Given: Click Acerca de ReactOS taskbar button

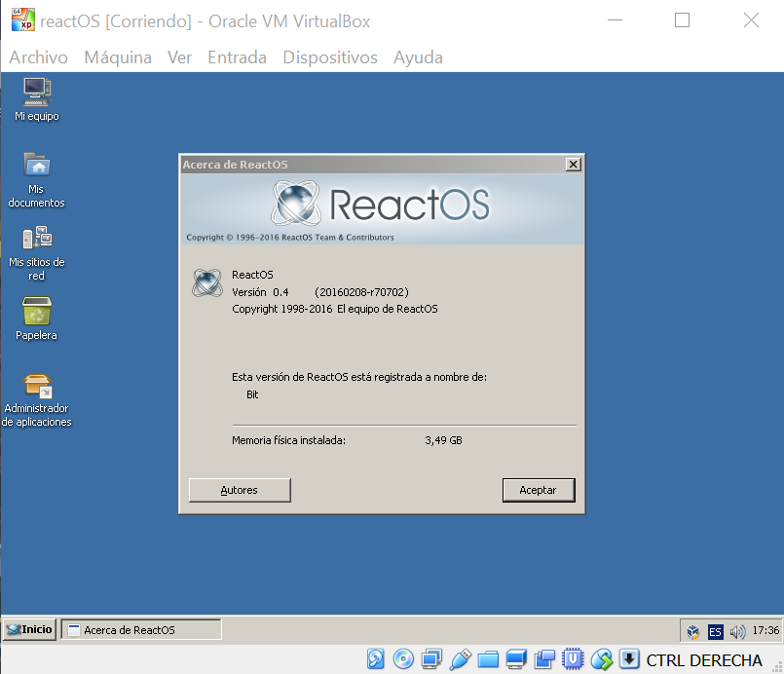Looking at the screenshot, I should [141, 630].
